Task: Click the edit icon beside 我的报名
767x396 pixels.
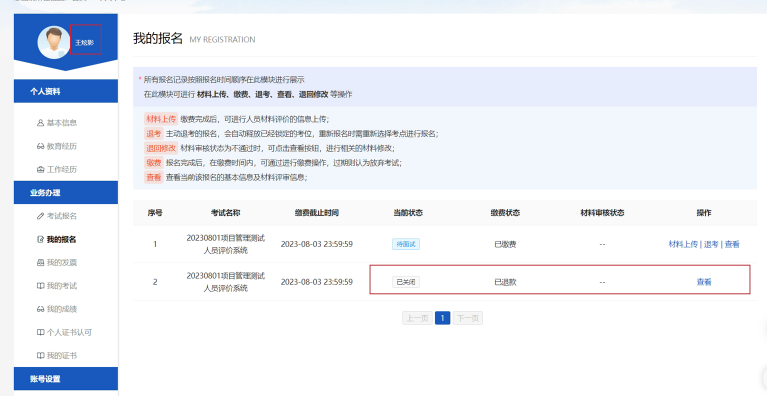Action: 41,240
